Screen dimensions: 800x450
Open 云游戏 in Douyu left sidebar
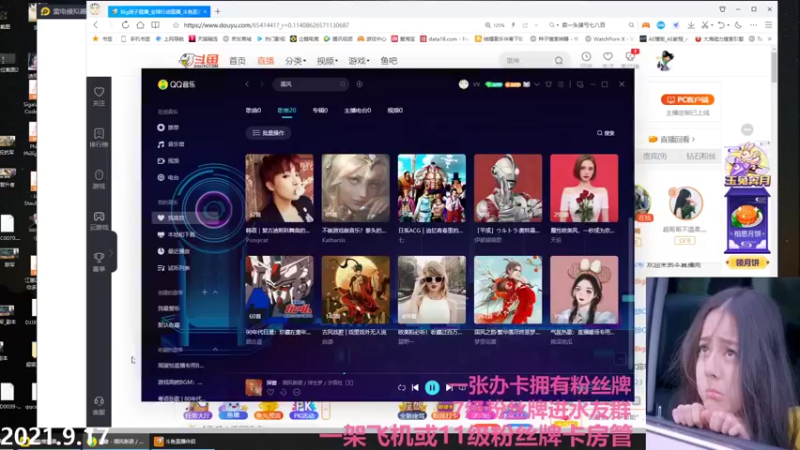pyautogui.click(x=99, y=221)
